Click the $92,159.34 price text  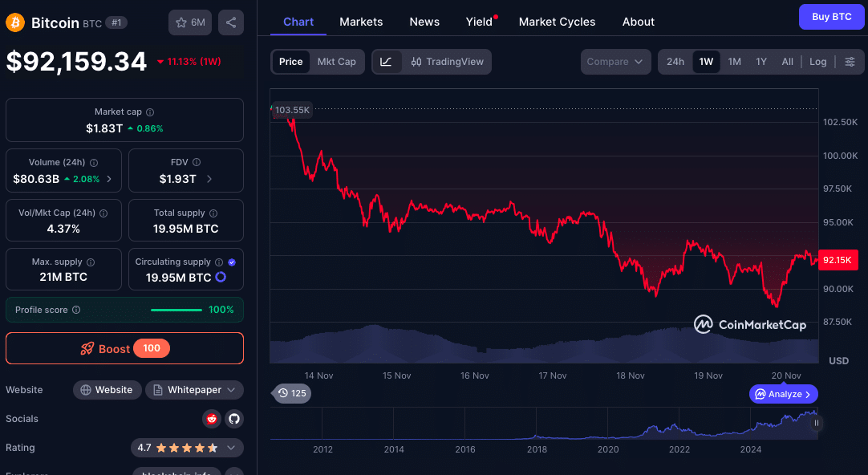coord(76,62)
